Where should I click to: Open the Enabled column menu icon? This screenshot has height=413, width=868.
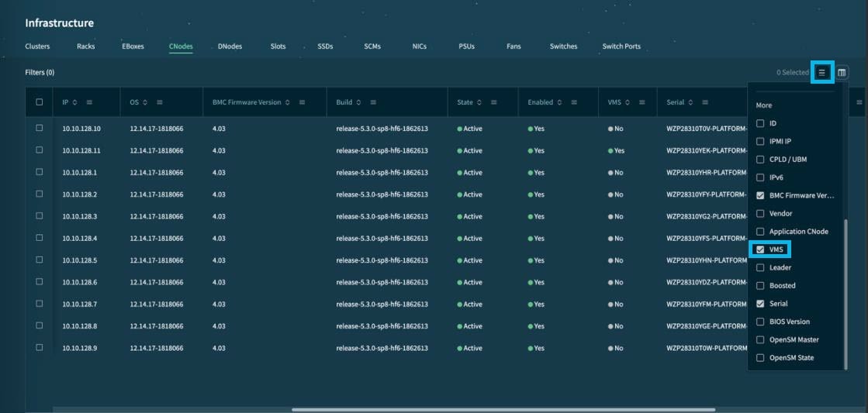(574, 102)
